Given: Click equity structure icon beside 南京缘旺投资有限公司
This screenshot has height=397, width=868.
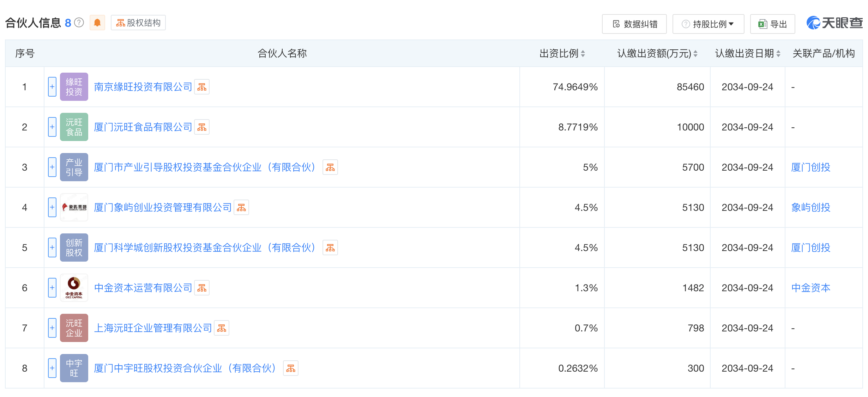Looking at the screenshot, I should point(202,87).
